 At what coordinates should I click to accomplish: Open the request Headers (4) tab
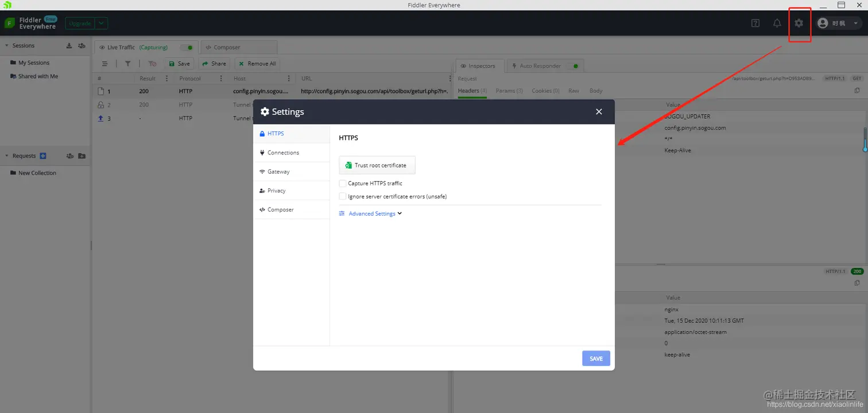tap(472, 91)
